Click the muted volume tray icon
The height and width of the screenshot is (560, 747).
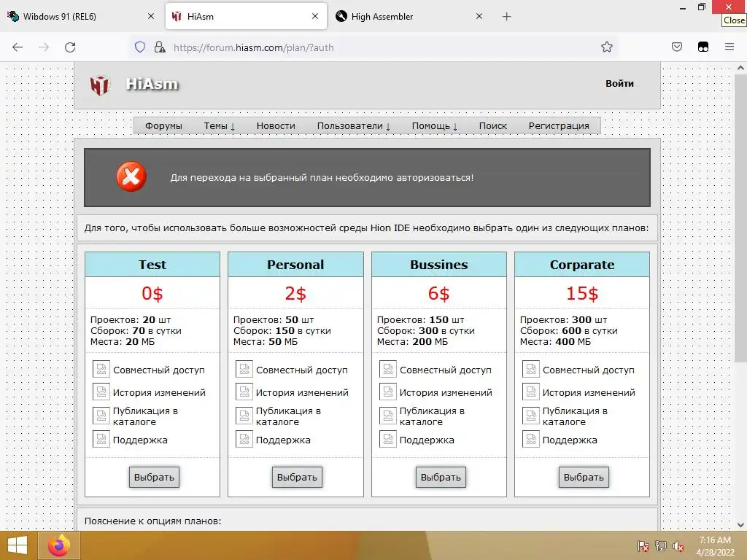(678, 546)
